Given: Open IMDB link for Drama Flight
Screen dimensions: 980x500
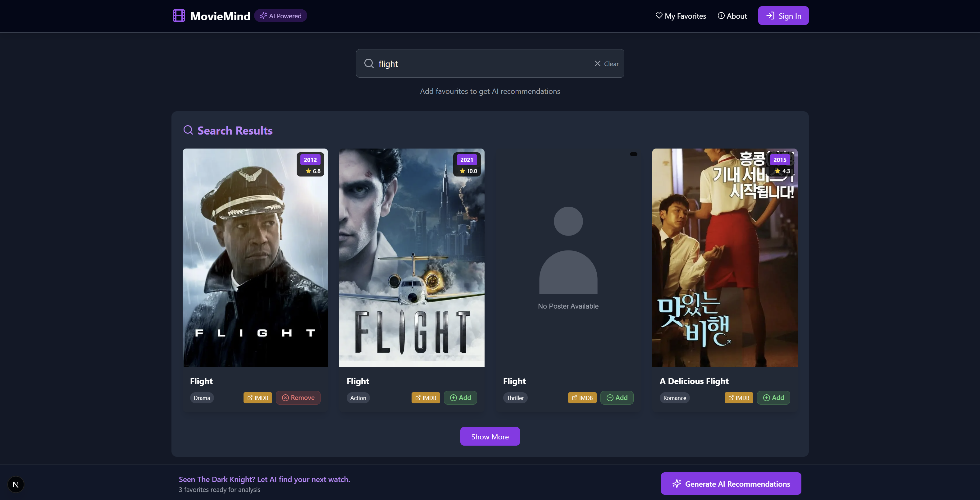Looking at the screenshot, I should click(x=258, y=398).
